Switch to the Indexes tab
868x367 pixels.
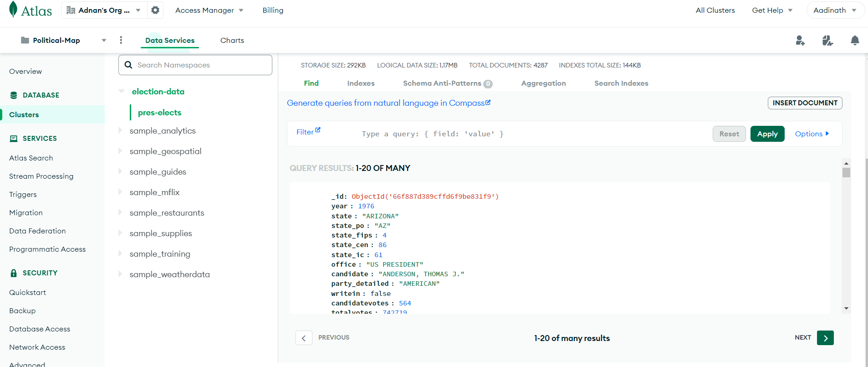361,83
